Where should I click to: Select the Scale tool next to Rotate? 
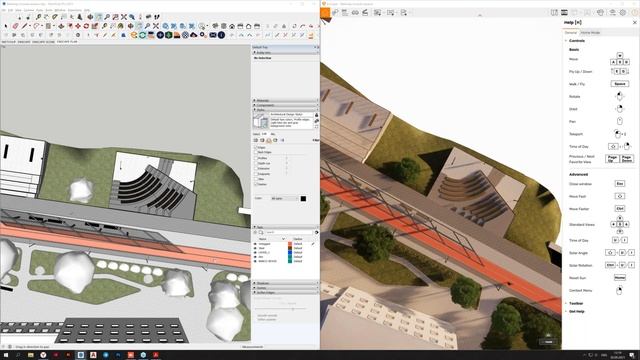click(94, 26)
